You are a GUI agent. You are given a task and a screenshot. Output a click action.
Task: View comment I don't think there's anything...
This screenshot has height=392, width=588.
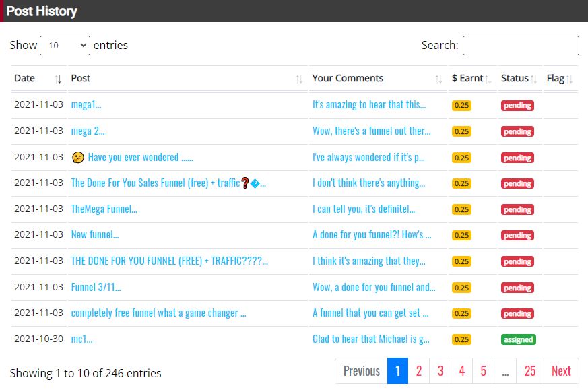click(368, 183)
